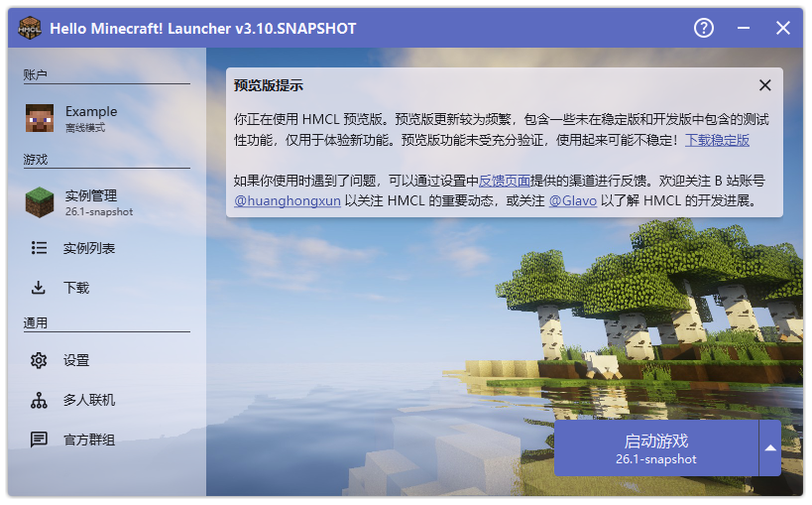Open the 反馈页面 link
The width and height of the screenshot is (812, 505).
tap(505, 182)
